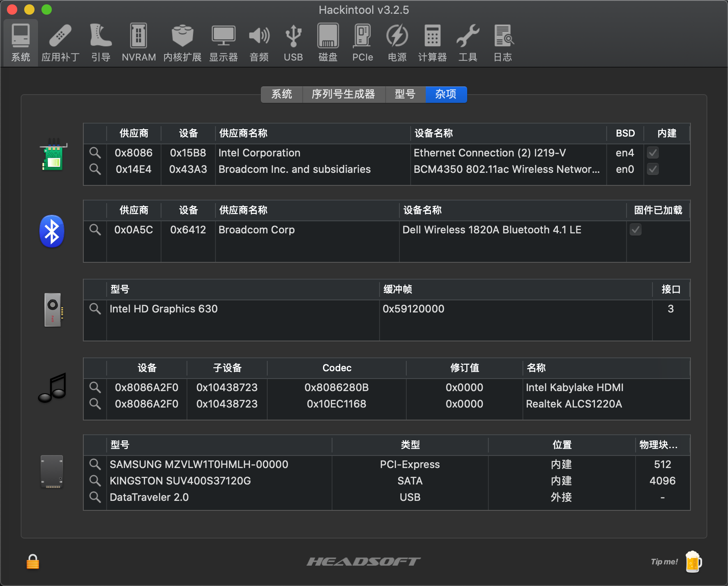This screenshot has height=586, width=728.
Task: Select Dell Wireless 1820A Bluetooth 4.1 LE
Action: click(x=492, y=229)
